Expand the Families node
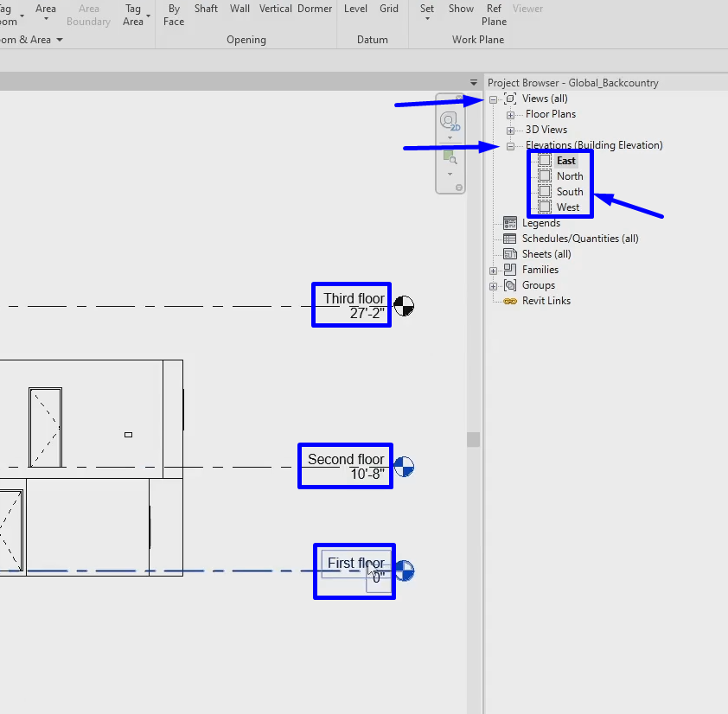Screen dimensions: 728x714 pyautogui.click(x=493, y=269)
